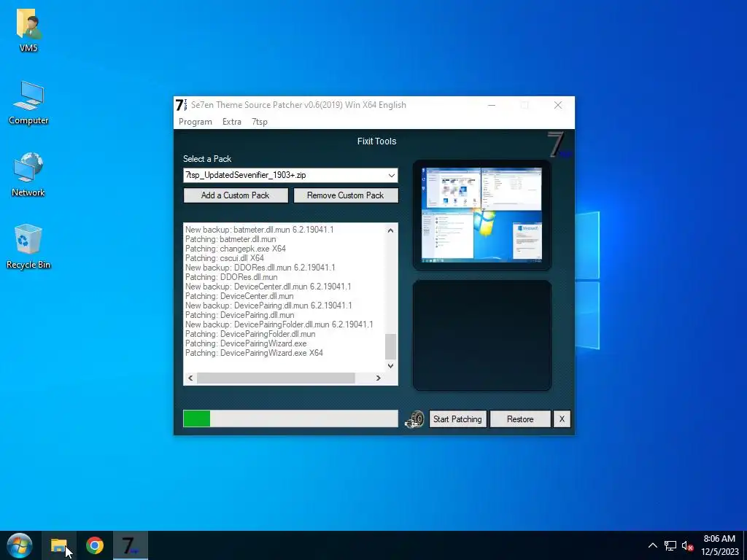747x560 pixels.
Task: Select the Recycle Bin icon
Action: click(28, 246)
